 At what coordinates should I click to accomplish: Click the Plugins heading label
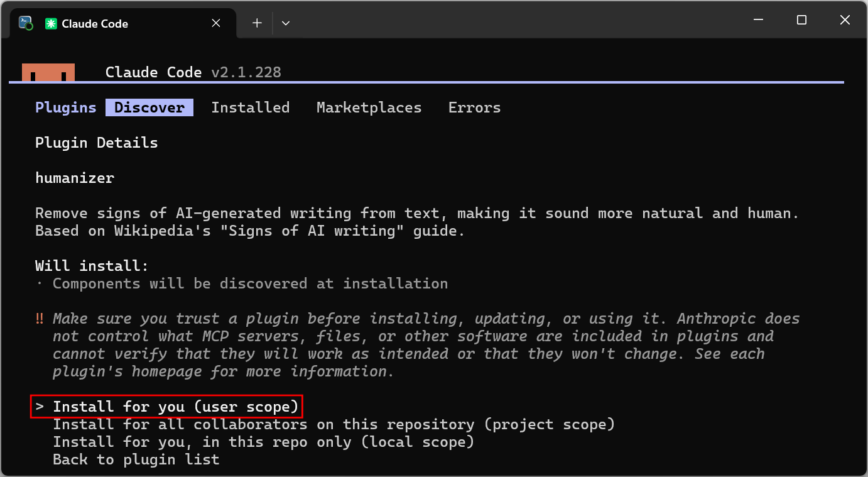(x=66, y=107)
